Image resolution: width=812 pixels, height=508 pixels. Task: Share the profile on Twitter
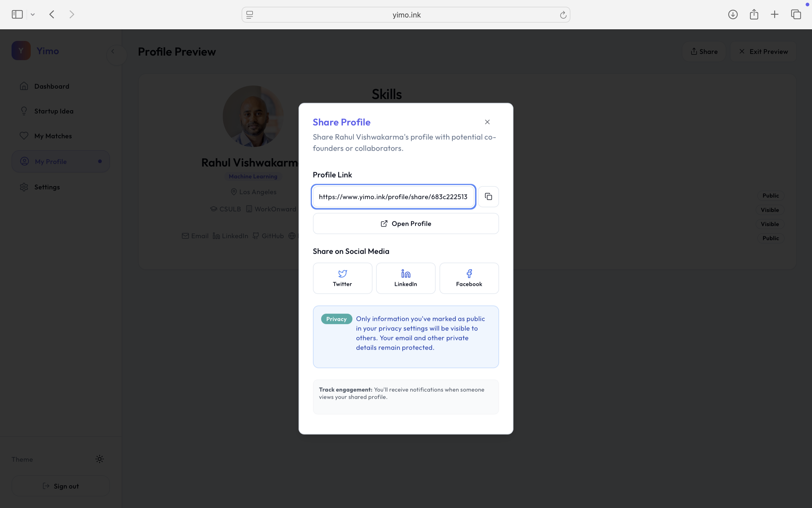[x=342, y=278]
